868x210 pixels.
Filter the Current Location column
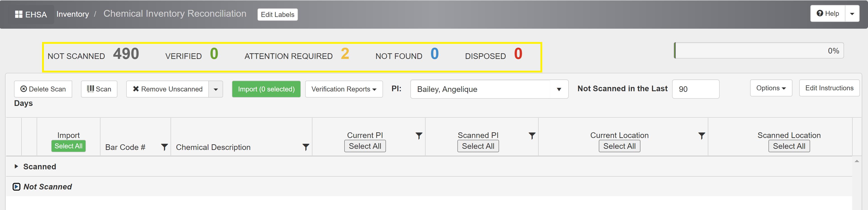702,136
